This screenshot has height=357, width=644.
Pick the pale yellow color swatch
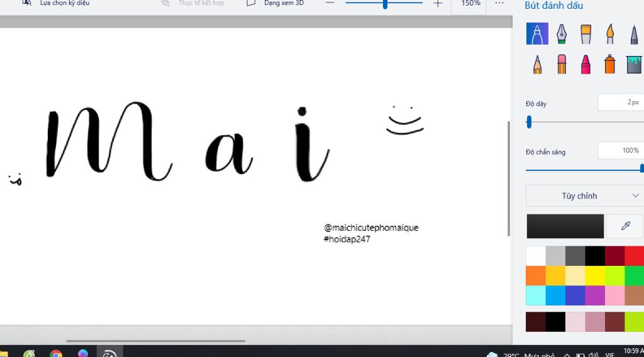pyautogui.click(x=575, y=276)
